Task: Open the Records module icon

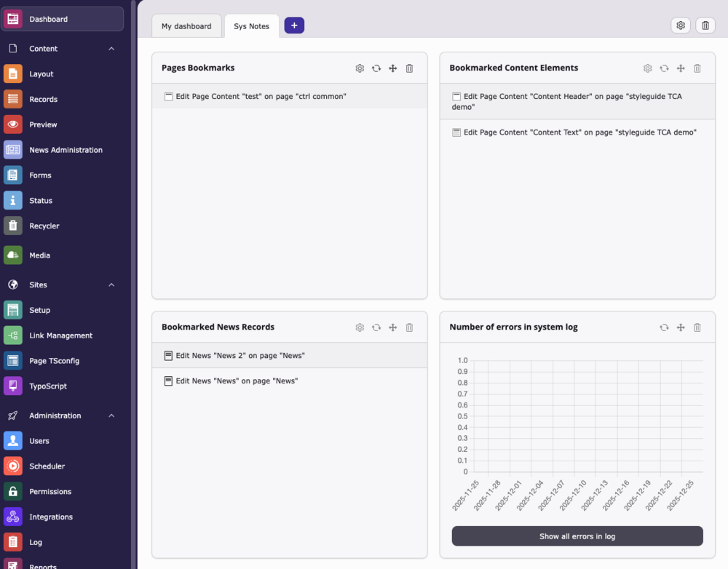Action: (13, 99)
